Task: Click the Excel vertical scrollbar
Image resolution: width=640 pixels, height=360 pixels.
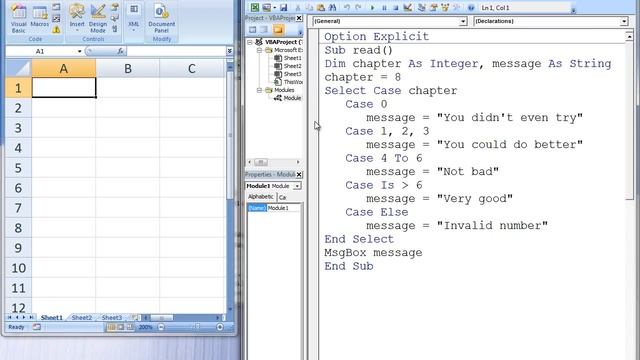Action: click(x=230, y=135)
